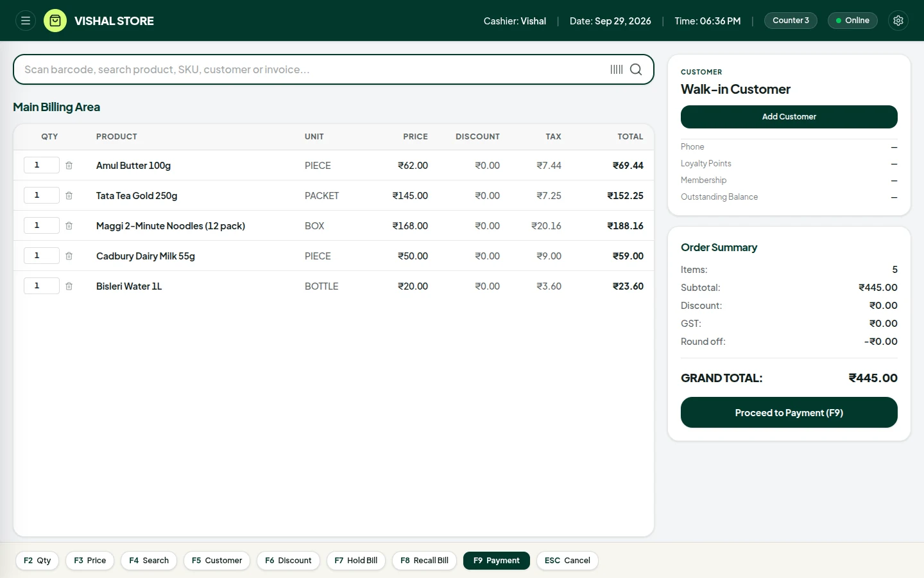Click the Counter 3 badge
This screenshot has width=924, height=578.
pos(791,21)
